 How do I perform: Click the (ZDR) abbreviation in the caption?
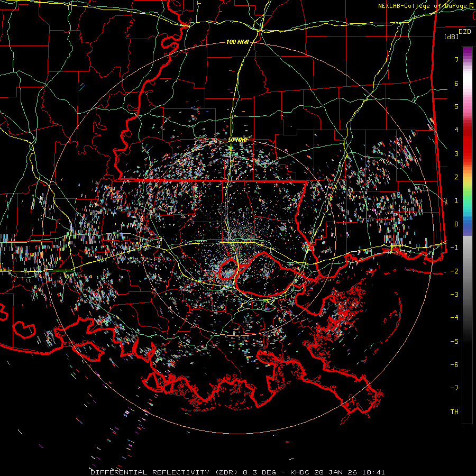(x=226, y=472)
